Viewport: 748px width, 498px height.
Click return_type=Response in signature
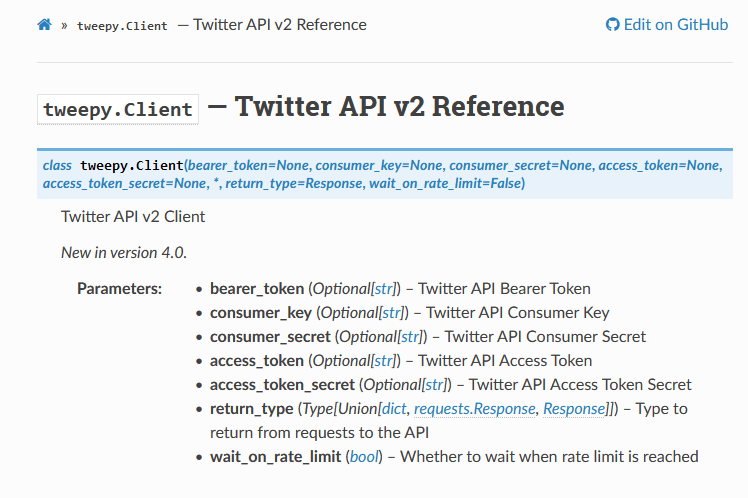294,184
